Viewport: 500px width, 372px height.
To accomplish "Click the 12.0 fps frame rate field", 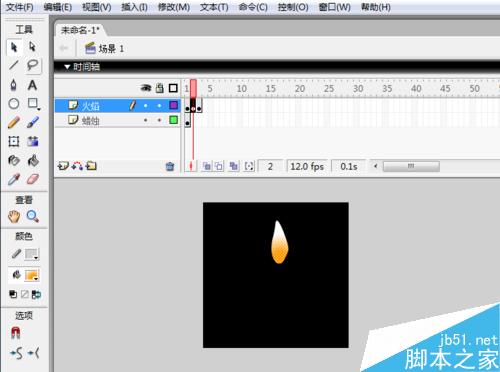I will (x=307, y=166).
